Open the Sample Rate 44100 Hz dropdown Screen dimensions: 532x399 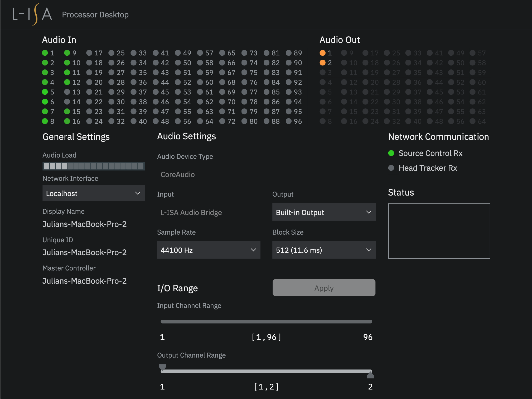click(x=209, y=250)
